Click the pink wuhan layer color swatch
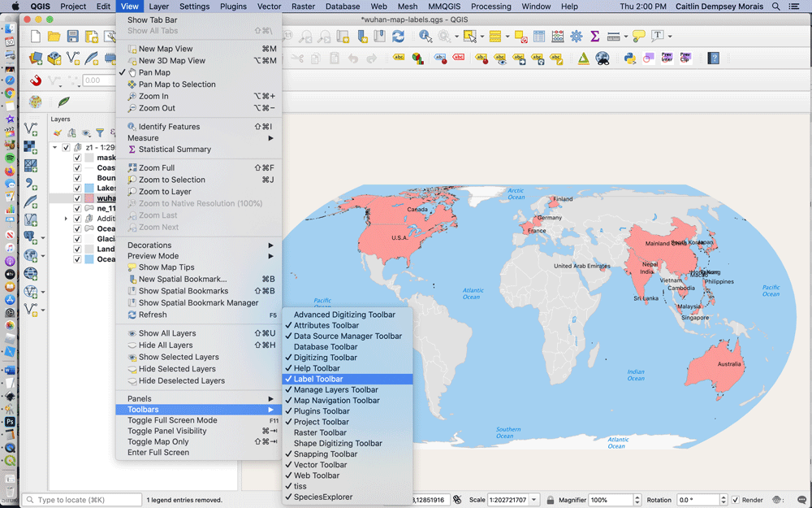 (x=89, y=198)
